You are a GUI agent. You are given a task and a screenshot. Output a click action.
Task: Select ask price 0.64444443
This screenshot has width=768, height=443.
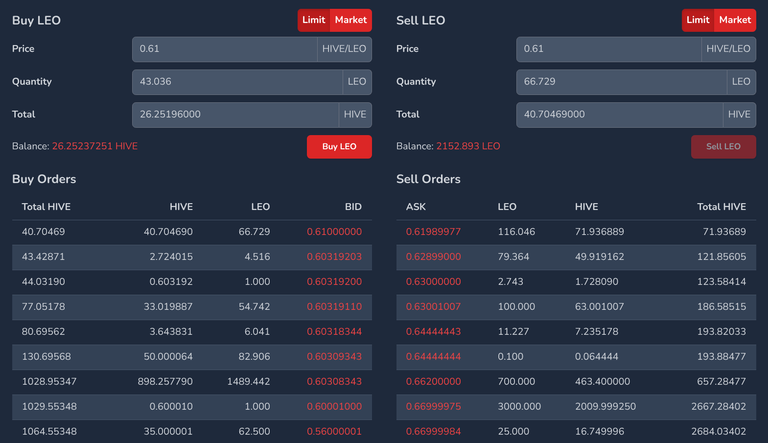tap(433, 332)
